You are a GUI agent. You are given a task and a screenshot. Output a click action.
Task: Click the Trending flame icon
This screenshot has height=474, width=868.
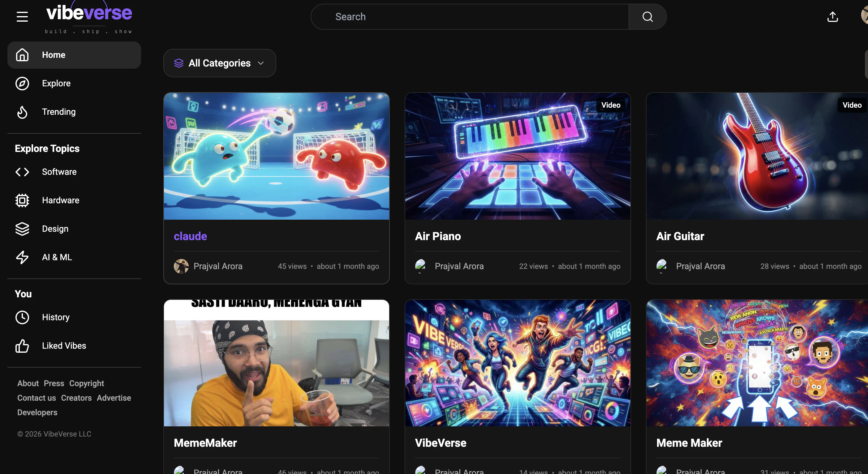[x=22, y=112]
